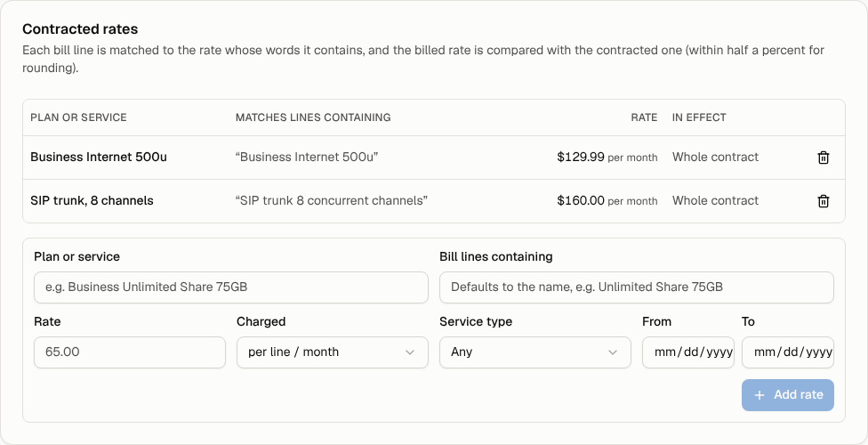Select the From date field

(x=688, y=352)
